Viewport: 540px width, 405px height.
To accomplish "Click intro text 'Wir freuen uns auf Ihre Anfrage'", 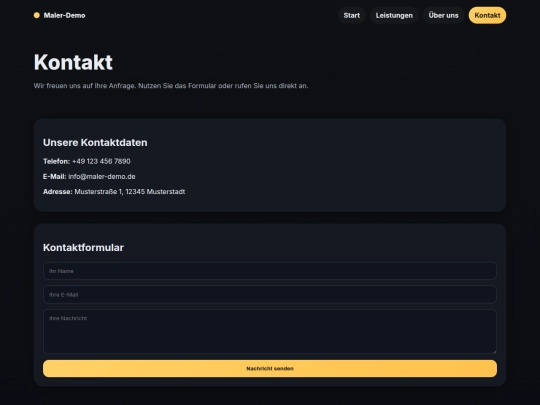I will (85, 86).
